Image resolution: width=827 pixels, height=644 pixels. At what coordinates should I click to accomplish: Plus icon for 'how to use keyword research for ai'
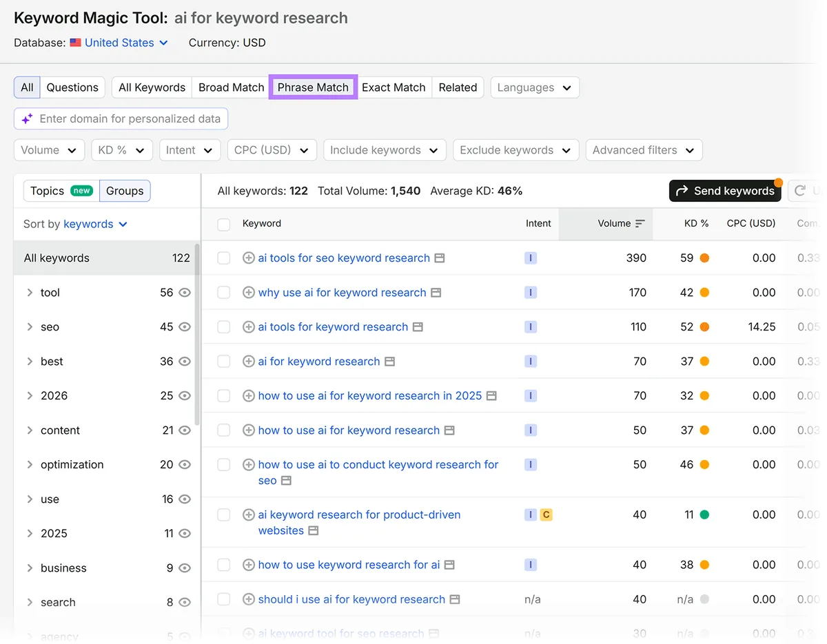click(x=249, y=565)
